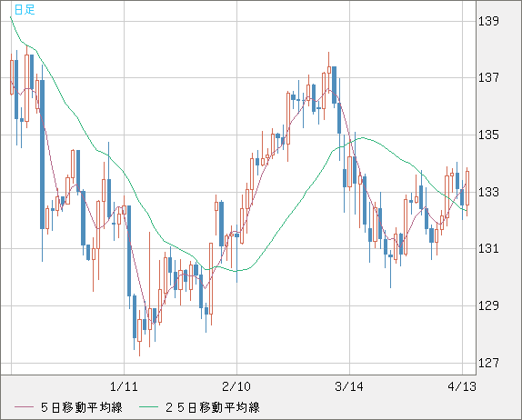Viewport: 522px width, 420px height.
Task: Click the 日足 chart label
Action: pos(25,9)
